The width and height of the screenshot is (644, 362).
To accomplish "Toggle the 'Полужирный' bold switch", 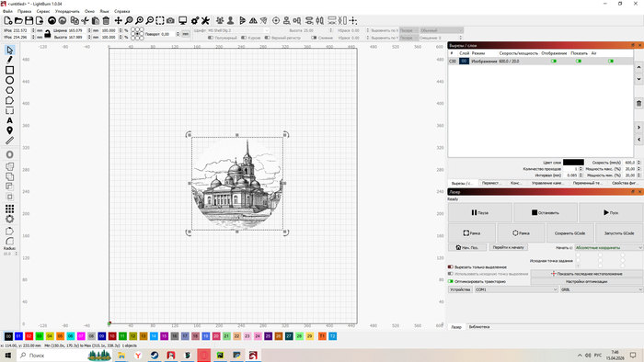I will click(211, 38).
